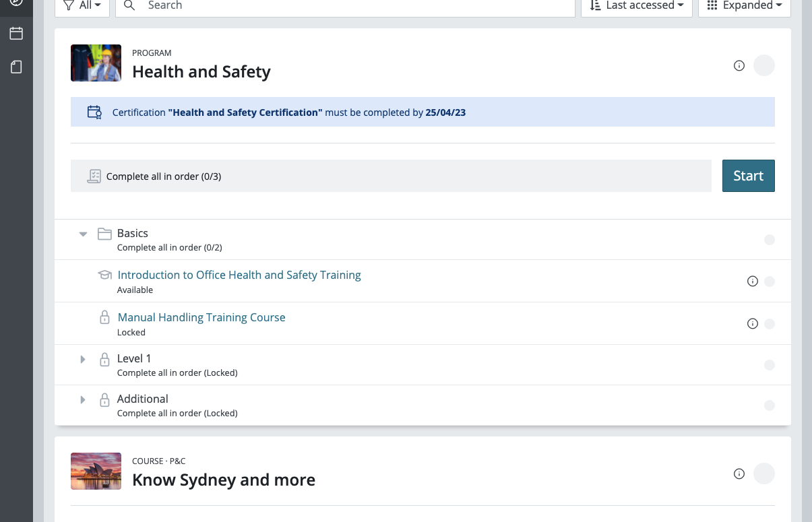
Task: Open the Expanded view menu
Action: point(744,5)
